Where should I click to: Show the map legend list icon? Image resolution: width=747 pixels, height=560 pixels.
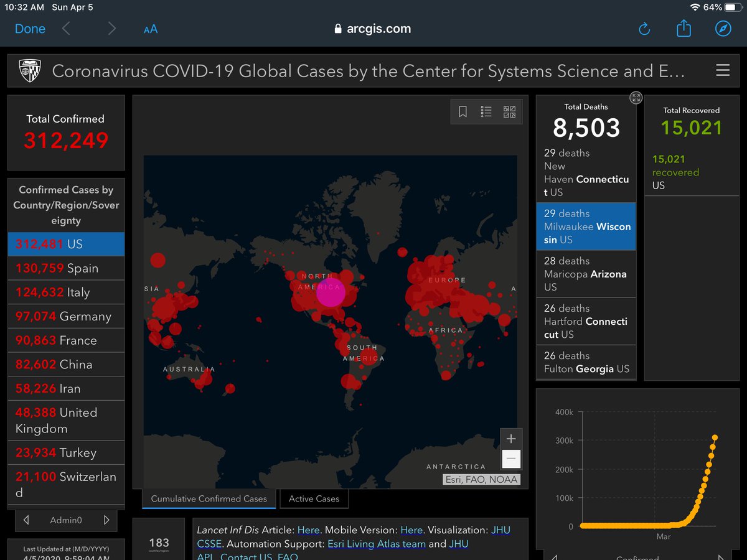click(x=486, y=112)
